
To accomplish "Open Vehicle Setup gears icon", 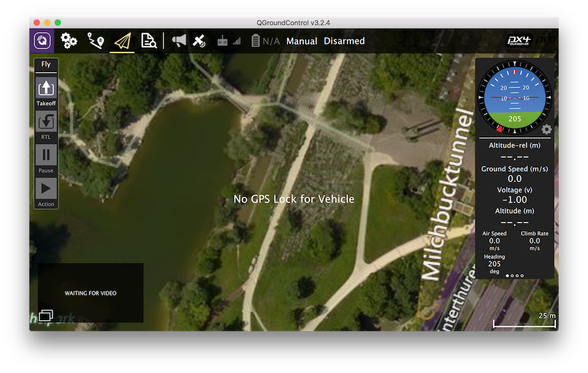I will click(69, 41).
